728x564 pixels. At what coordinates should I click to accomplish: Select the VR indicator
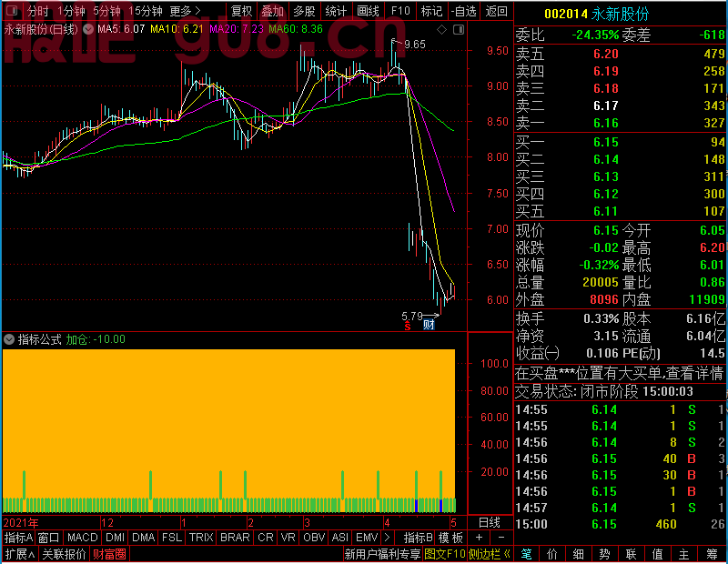288,538
